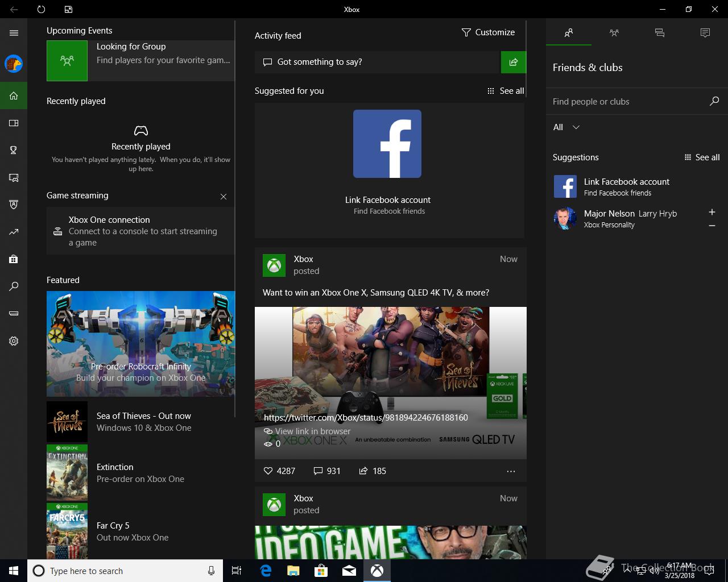
Task: Add Major Nelson with plus icon
Action: 712,212
